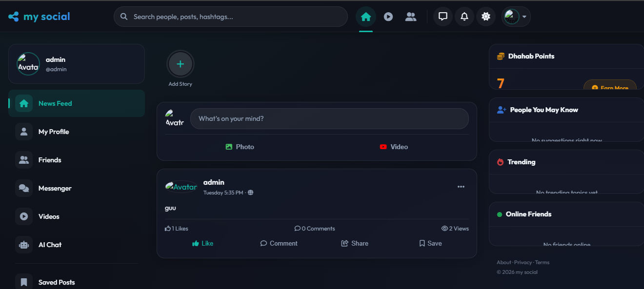The height and width of the screenshot is (289, 644).
Task: Click the Add Story plus button
Action: point(181,64)
